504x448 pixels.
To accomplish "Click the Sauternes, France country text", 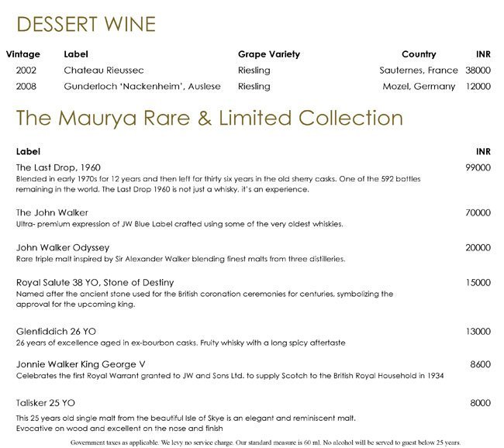I will pyautogui.click(x=419, y=71).
